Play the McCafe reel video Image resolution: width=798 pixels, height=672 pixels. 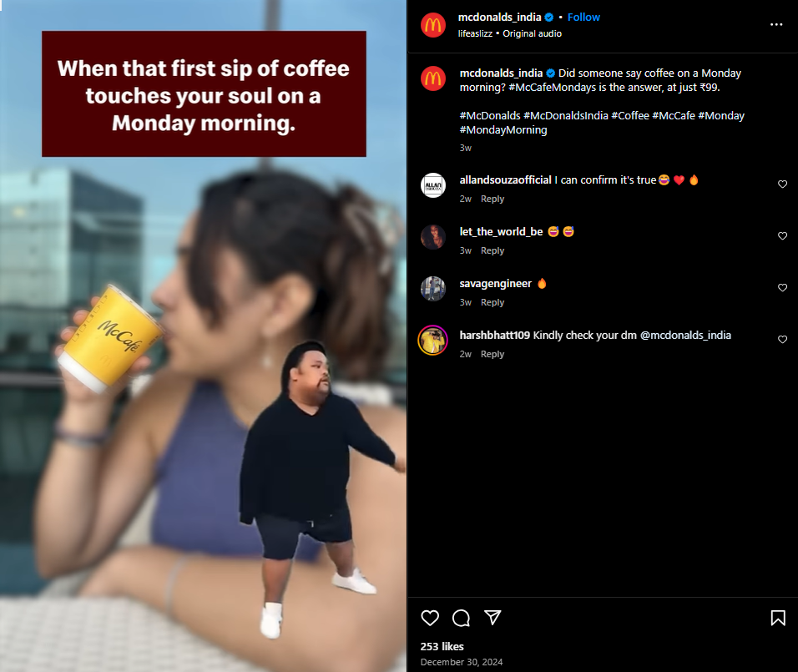(204, 336)
